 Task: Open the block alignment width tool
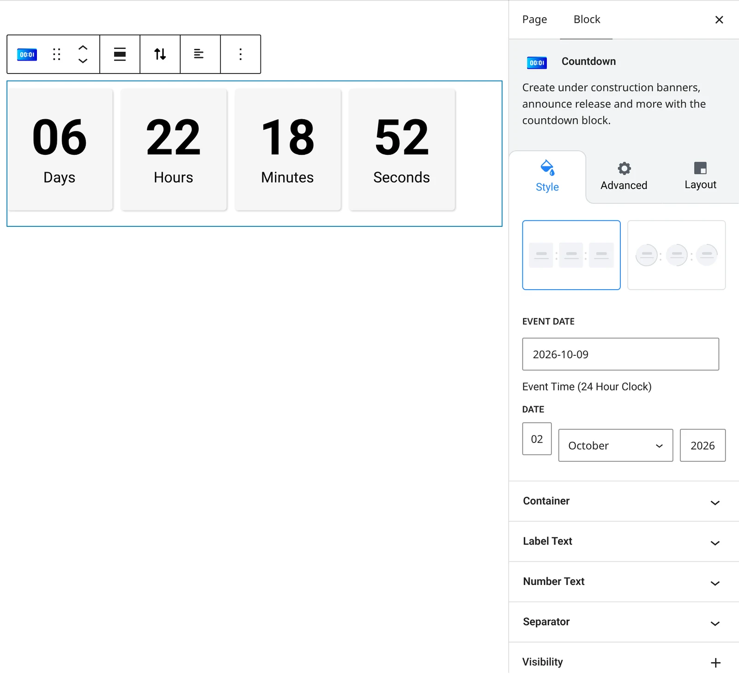coord(120,54)
